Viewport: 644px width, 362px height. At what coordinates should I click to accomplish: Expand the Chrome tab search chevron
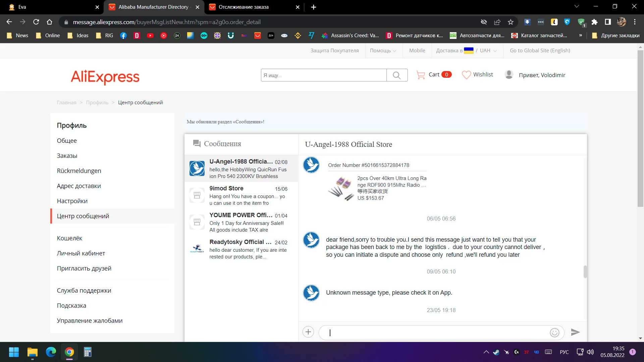577,6
